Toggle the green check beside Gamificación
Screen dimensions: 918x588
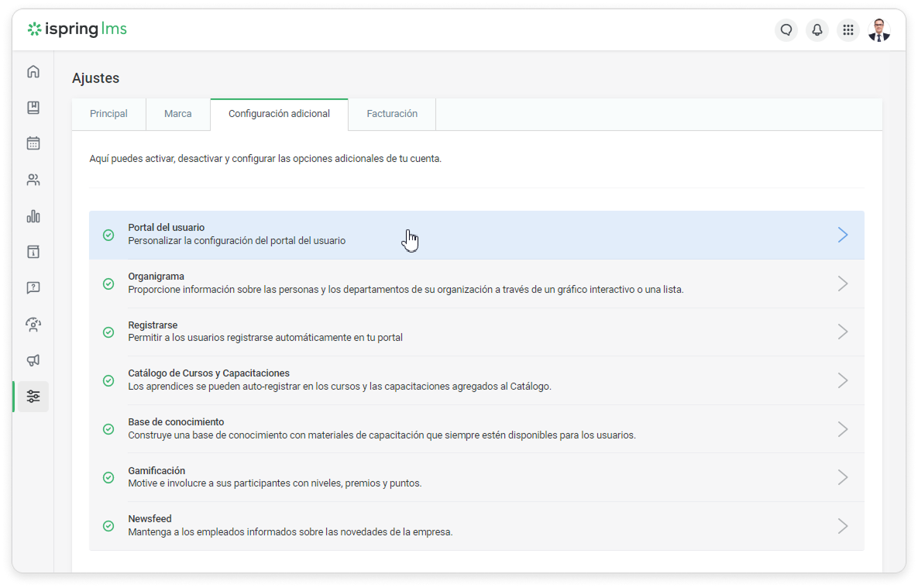(x=108, y=477)
